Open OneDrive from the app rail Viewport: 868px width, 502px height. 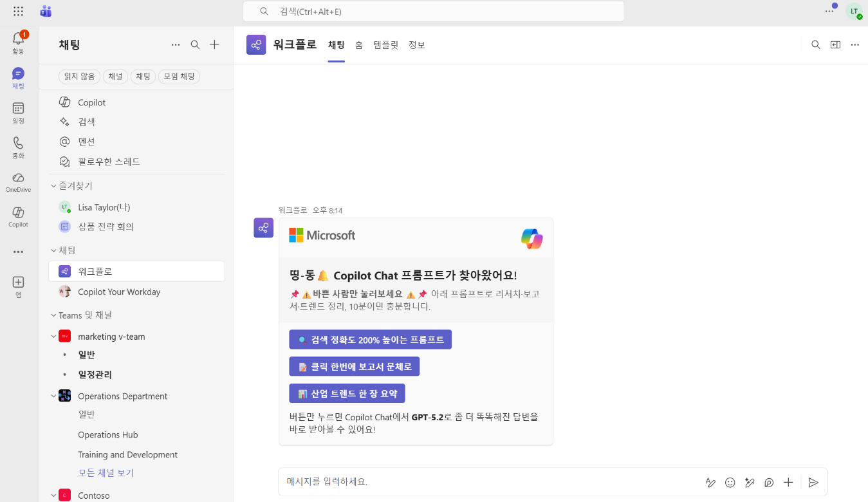pos(18,180)
